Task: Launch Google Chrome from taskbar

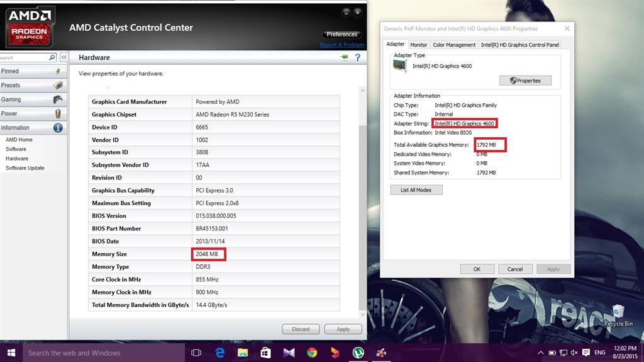Action: click(x=312, y=353)
